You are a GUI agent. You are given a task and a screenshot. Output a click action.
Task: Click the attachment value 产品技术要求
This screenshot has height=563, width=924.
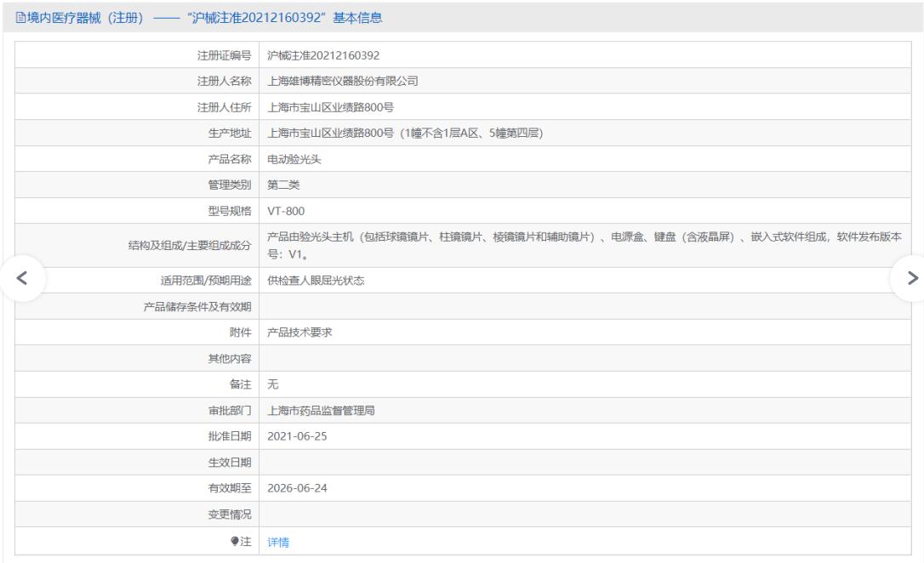pos(299,333)
